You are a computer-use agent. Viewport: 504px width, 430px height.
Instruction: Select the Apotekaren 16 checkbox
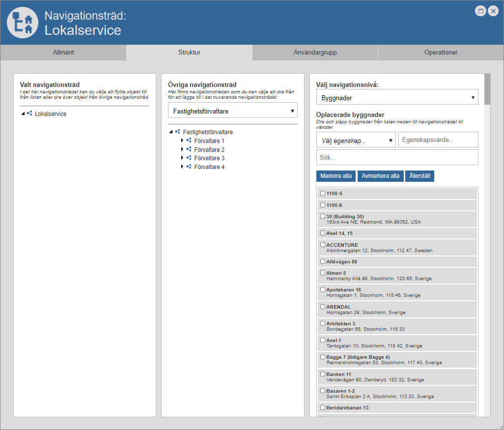[x=323, y=290]
